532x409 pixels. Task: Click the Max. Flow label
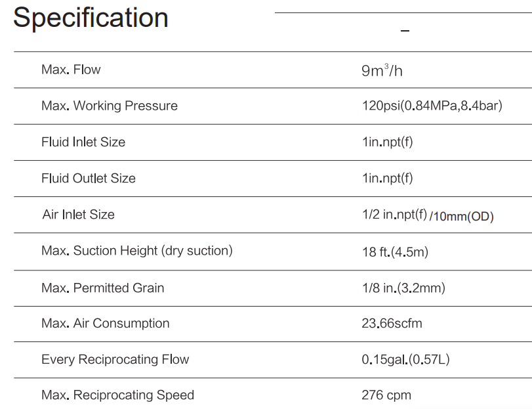pos(71,70)
